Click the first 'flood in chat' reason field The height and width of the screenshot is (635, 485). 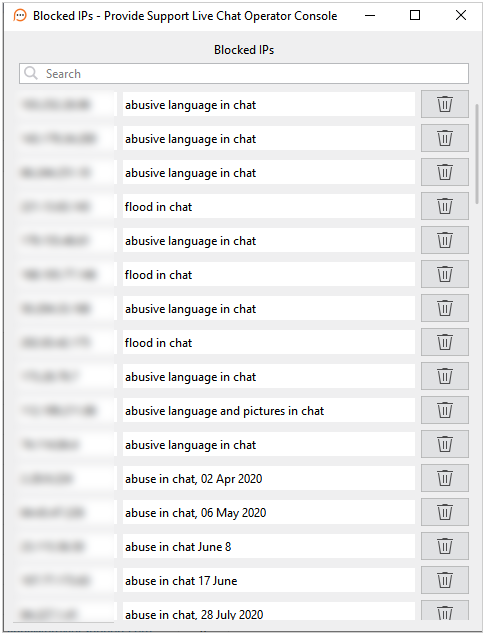[269, 206]
